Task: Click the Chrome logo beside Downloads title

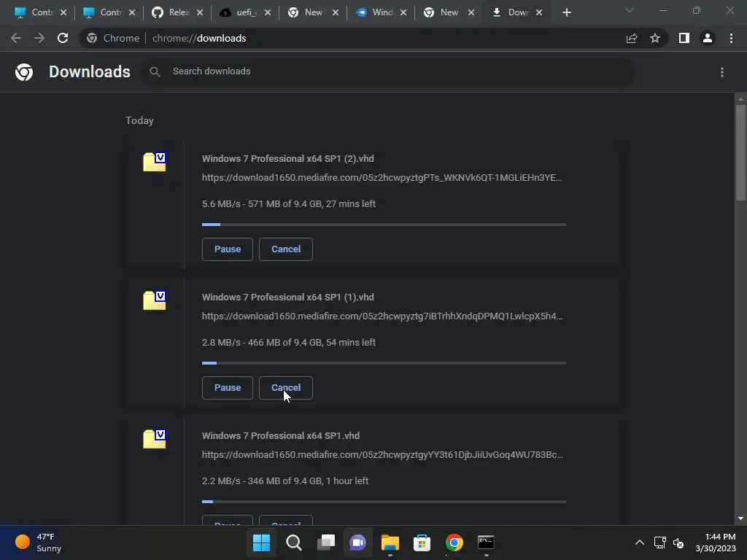Action: [24, 72]
